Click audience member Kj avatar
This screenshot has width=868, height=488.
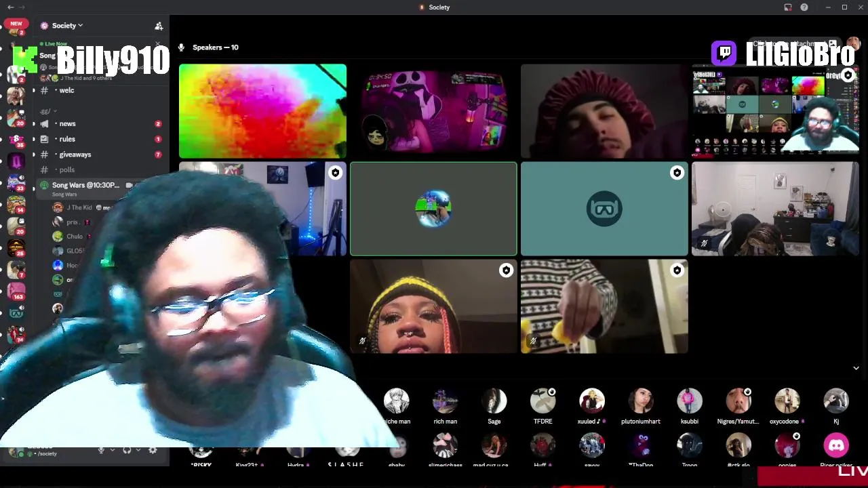836,401
